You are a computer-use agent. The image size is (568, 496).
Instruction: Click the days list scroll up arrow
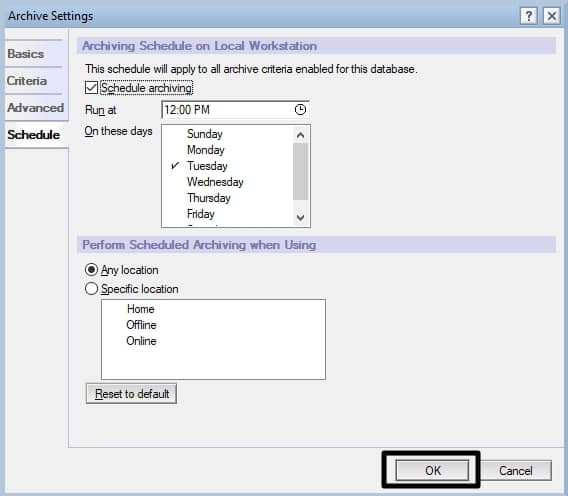click(x=300, y=135)
